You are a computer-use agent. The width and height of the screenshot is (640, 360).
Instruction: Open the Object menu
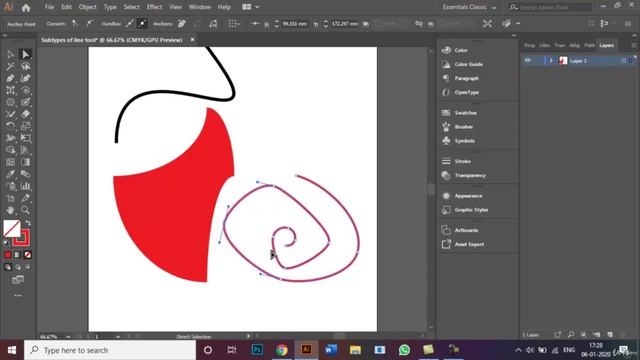tap(87, 7)
